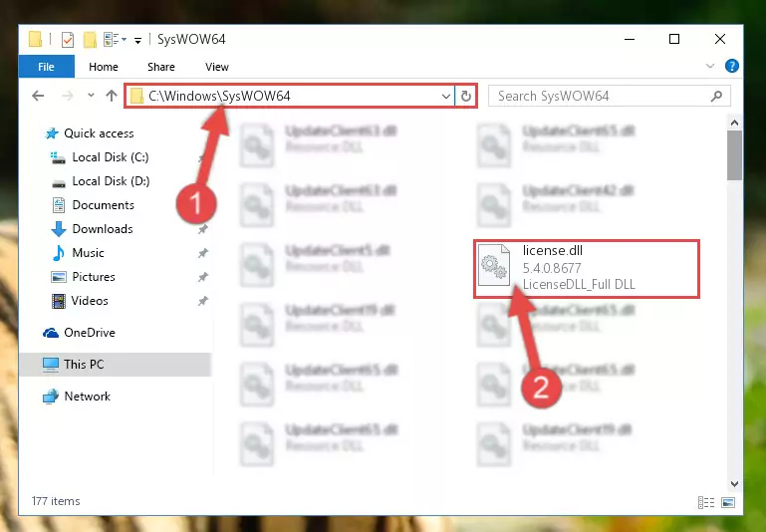The width and height of the screenshot is (766, 532).
Task: Click the 177 items status text
Action: click(x=56, y=501)
